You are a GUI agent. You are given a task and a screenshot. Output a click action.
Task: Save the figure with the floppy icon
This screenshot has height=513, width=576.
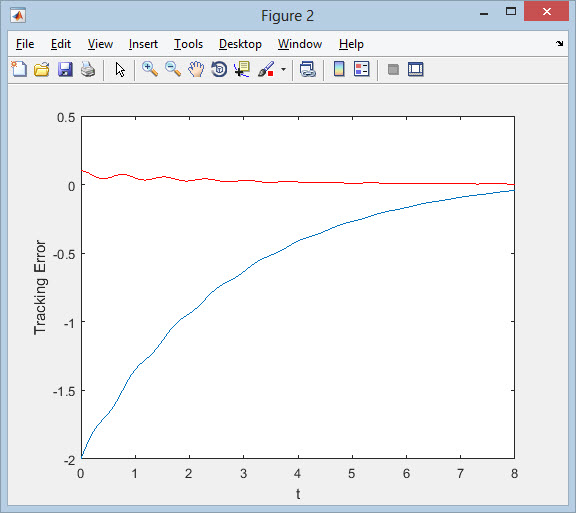point(65,69)
